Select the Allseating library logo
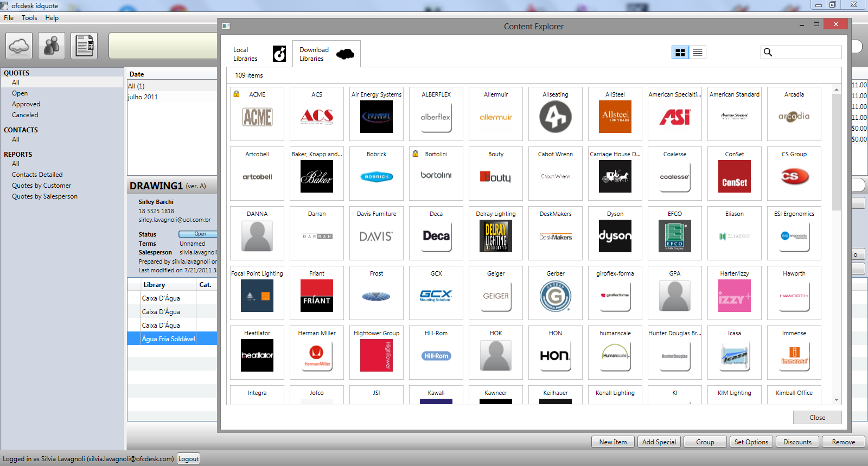Screen dimensions: 868x466 (556, 117)
